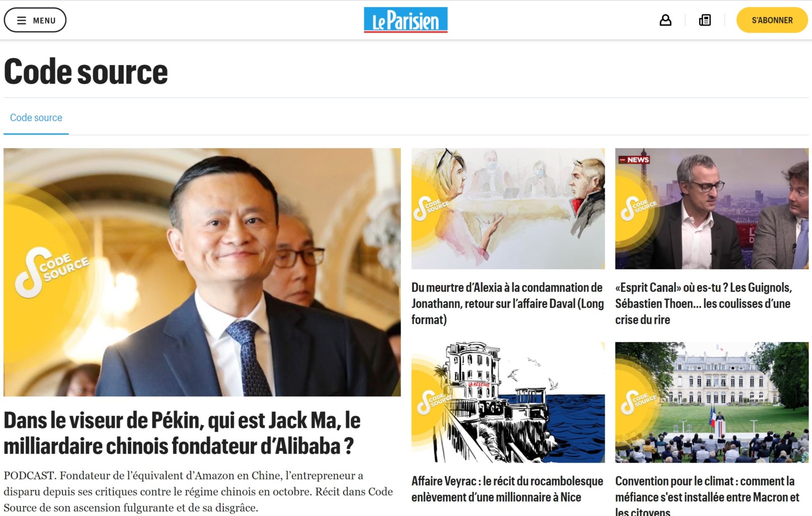812x516 pixels.
Task: Open the Élysée garden convention thumbnail
Action: click(x=712, y=403)
